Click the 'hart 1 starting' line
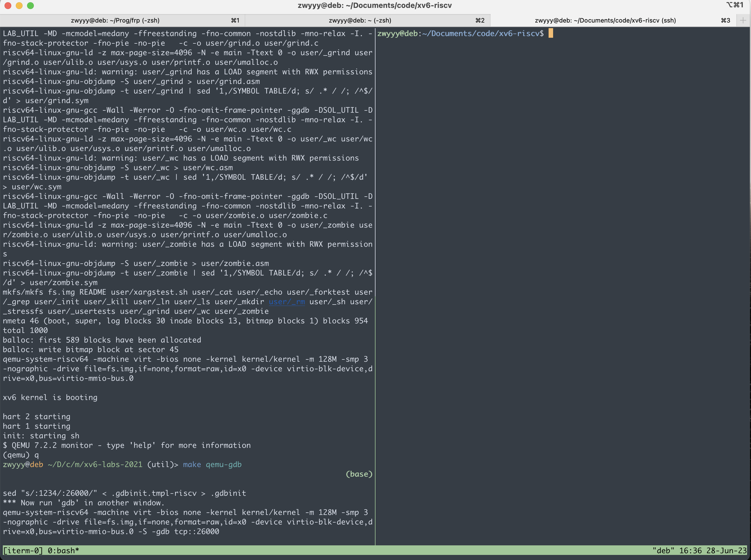751x560 pixels. point(37,426)
